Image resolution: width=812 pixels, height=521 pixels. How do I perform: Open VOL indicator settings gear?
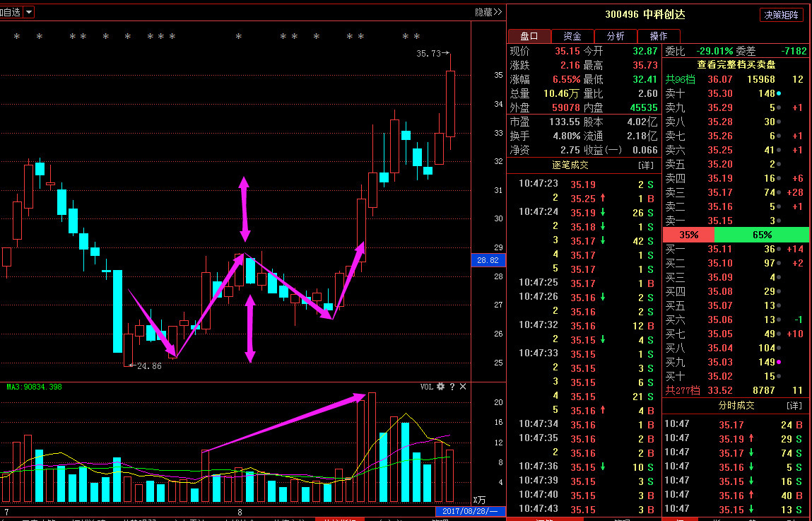441,387
